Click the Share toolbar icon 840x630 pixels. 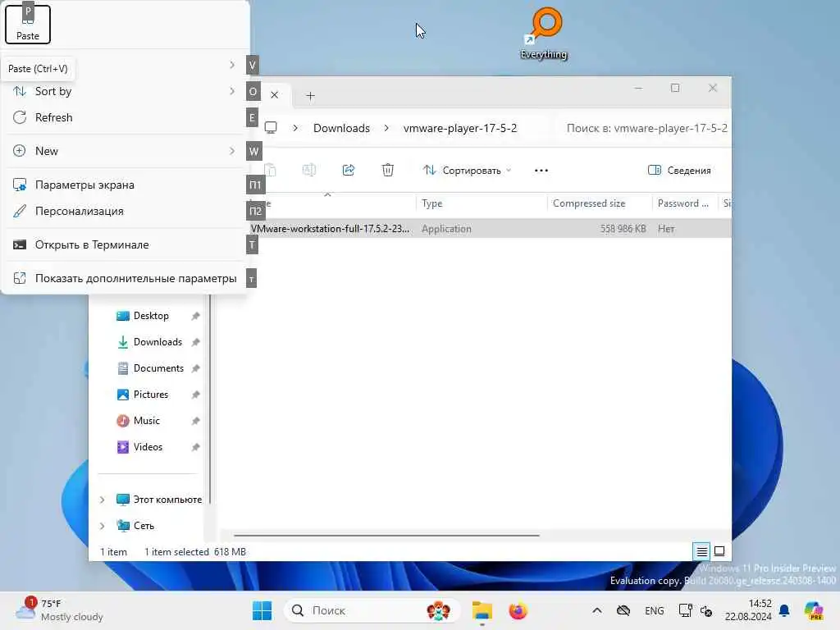click(349, 171)
